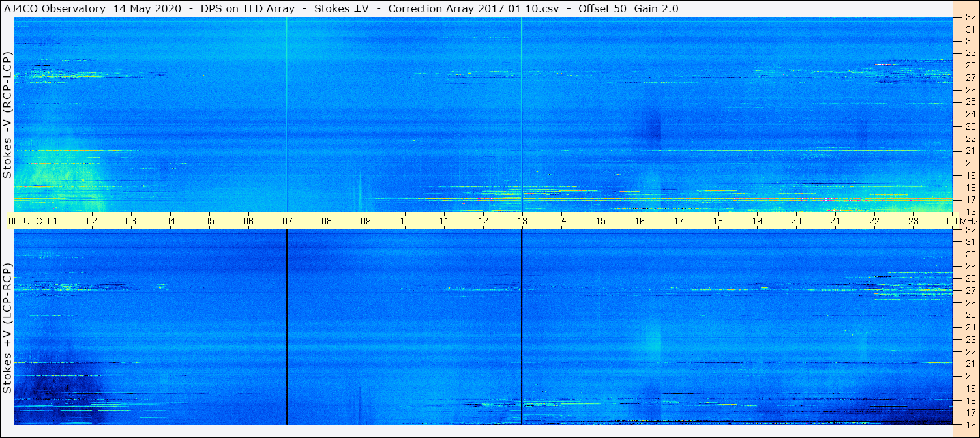The image size is (980, 438).
Task: Click the 20 hour tick on time axis
Action: [796, 222]
